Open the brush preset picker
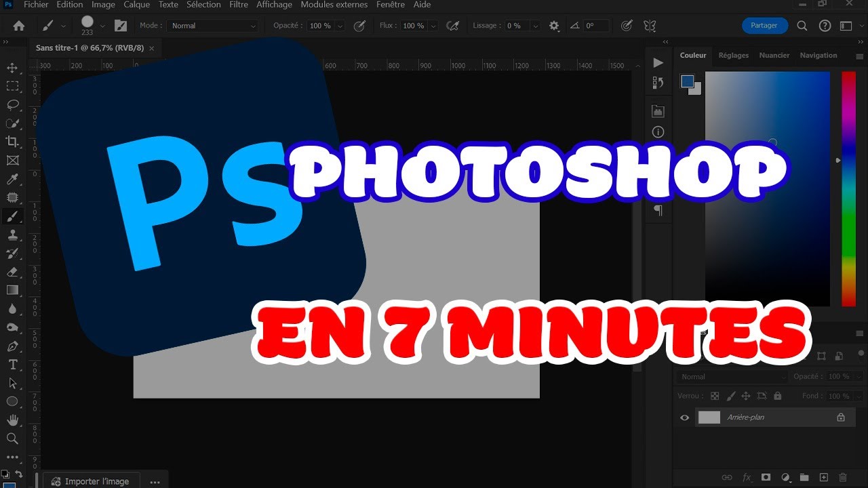 (102, 26)
